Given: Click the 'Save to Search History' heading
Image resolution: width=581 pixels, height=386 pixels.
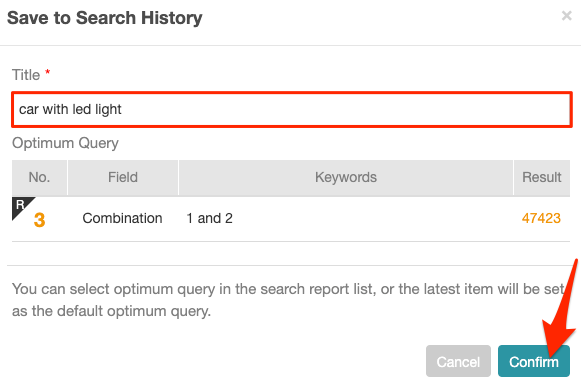Looking at the screenshot, I should pyautogui.click(x=105, y=18).
